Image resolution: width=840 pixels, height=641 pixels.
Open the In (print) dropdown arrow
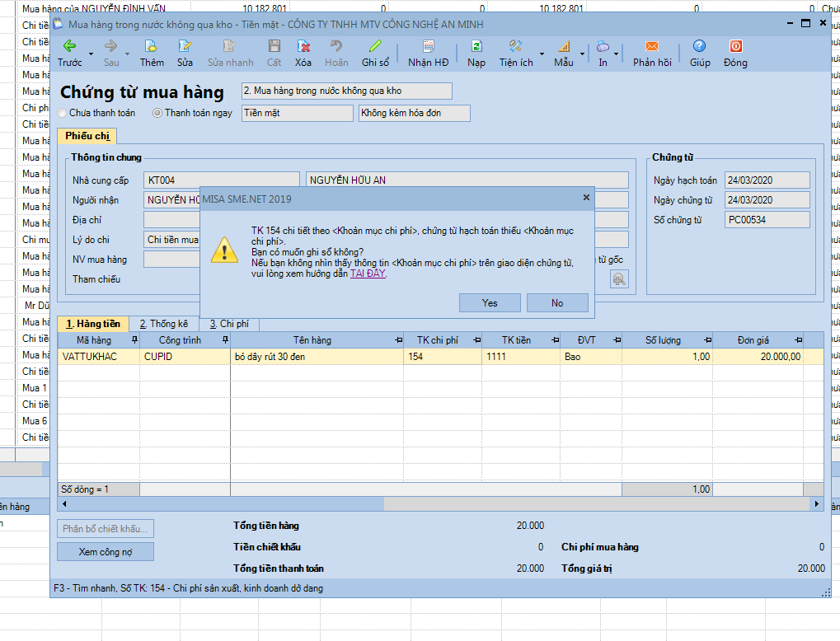click(616, 54)
